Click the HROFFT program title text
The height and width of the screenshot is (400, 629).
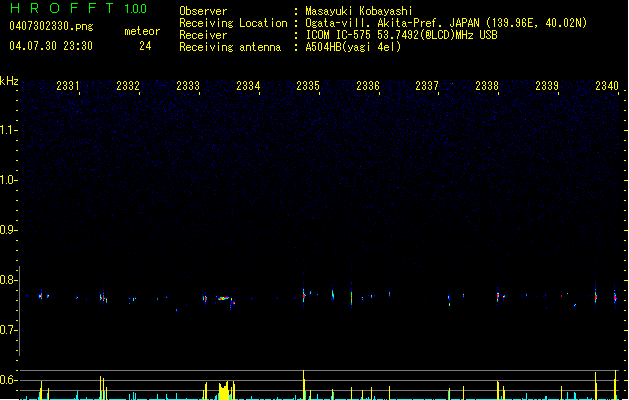click(x=62, y=8)
